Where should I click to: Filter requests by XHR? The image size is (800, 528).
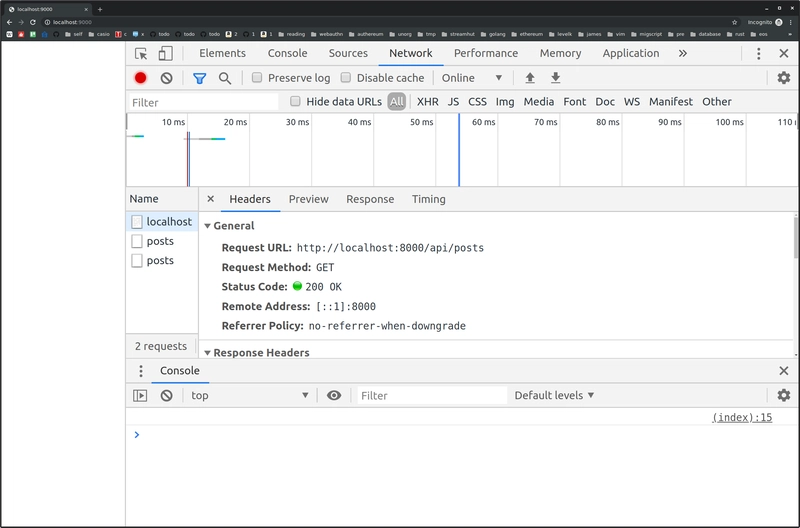click(x=428, y=102)
